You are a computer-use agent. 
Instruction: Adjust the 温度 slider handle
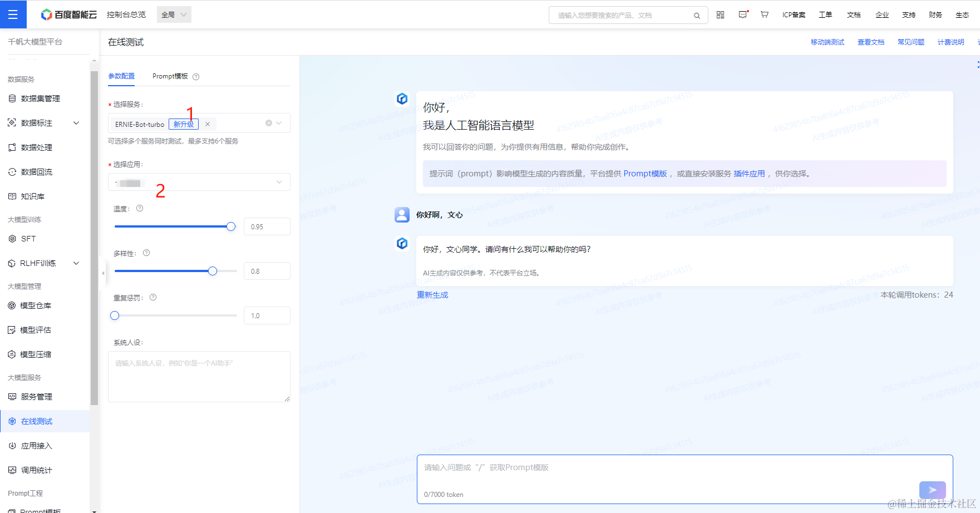pyautogui.click(x=231, y=226)
